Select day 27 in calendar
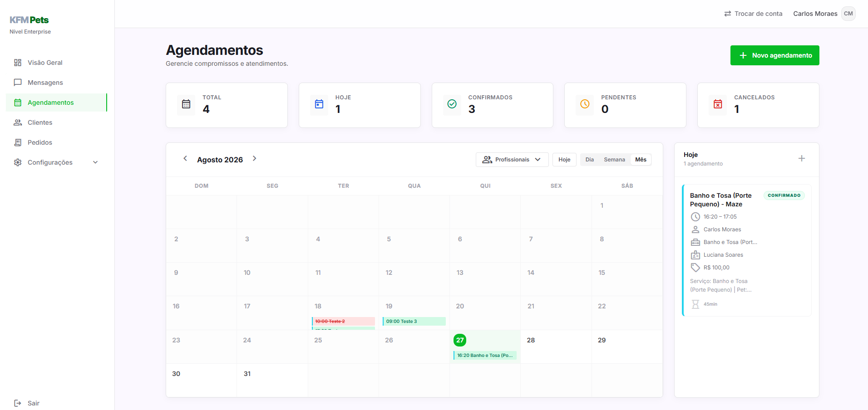Image resolution: width=868 pixels, height=410 pixels. [x=460, y=340]
